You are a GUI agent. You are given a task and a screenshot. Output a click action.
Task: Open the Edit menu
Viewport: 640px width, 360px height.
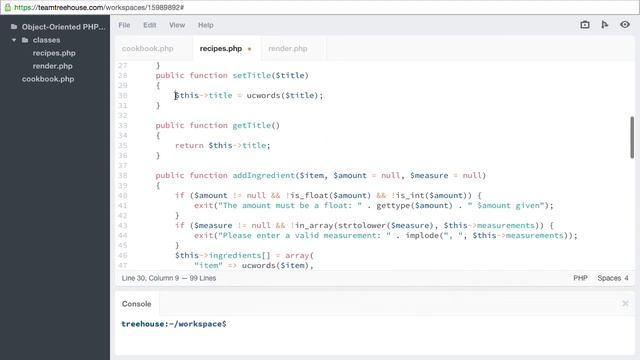click(x=149, y=25)
